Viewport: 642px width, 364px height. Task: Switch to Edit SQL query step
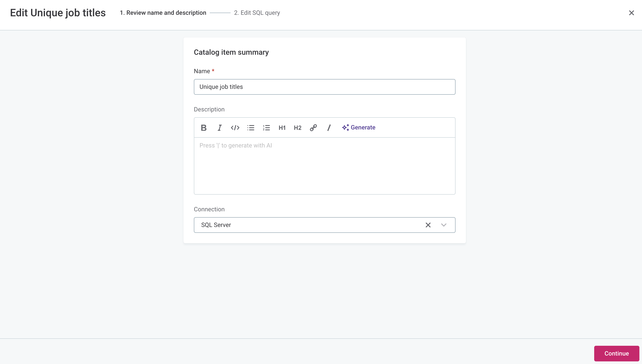click(260, 12)
